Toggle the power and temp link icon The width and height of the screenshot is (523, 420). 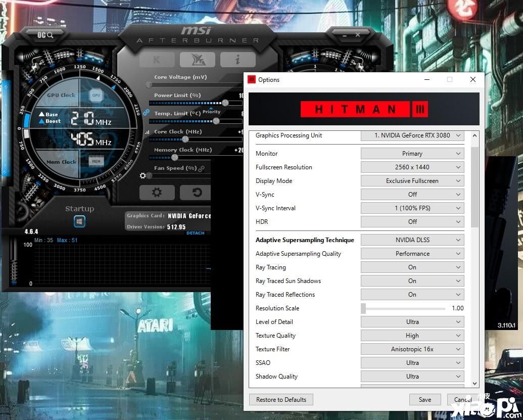[x=146, y=112]
